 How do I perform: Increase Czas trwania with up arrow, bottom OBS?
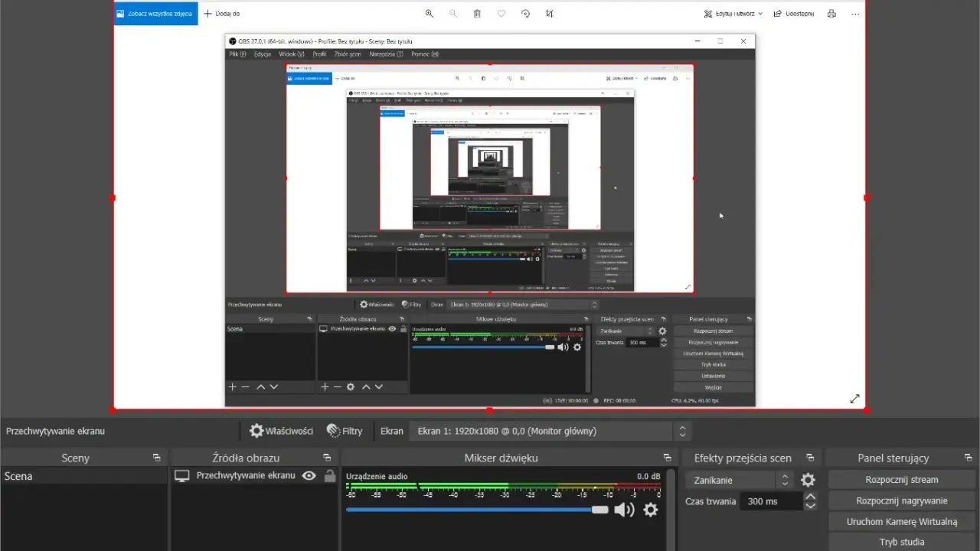811,497
